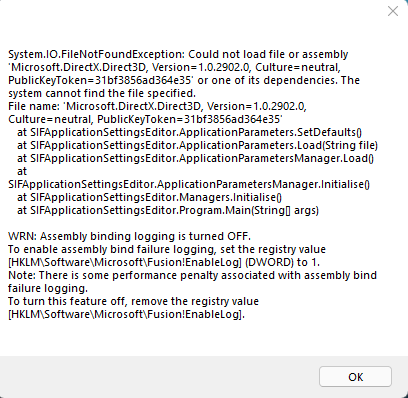Click the ApplicationParametersManager.Load() stack line
408x398 pixels.
(x=195, y=158)
